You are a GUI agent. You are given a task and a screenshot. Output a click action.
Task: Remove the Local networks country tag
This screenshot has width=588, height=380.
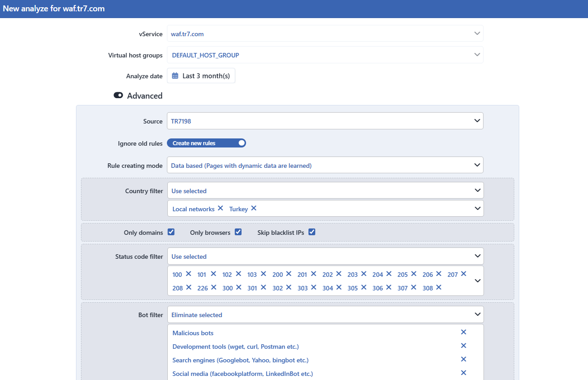click(x=220, y=208)
